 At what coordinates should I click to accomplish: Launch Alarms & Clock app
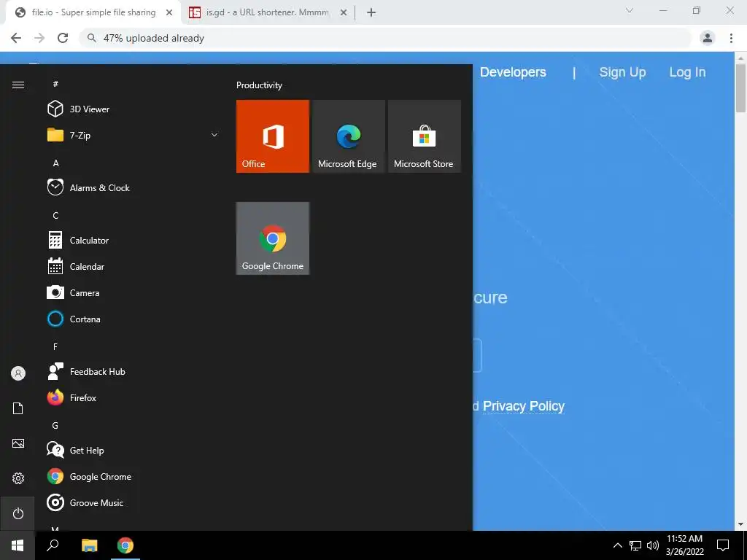(133, 187)
